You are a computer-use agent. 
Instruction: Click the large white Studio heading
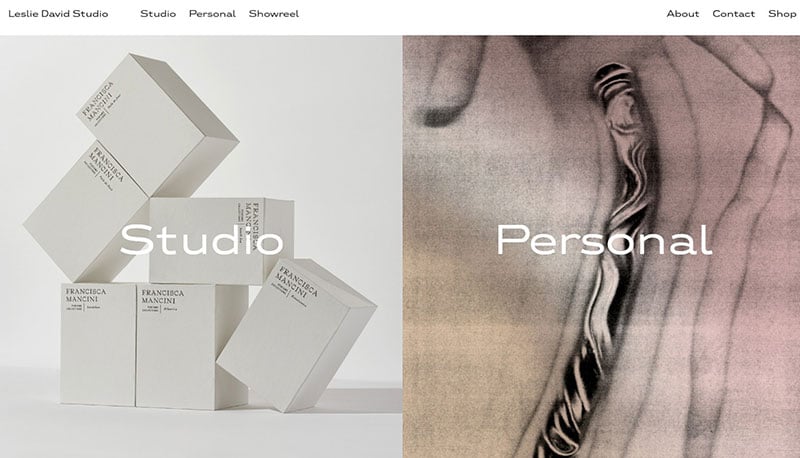(202, 240)
